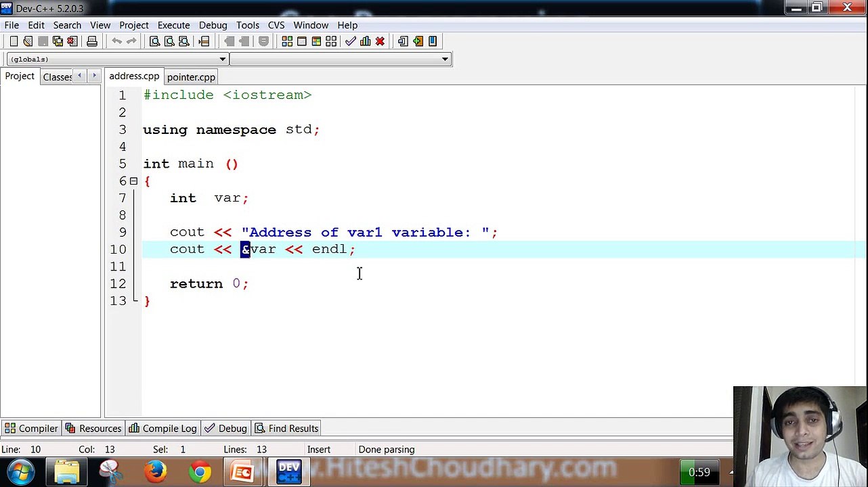The image size is (868, 487).
Task: Open the Project menu
Action: pyautogui.click(x=134, y=25)
